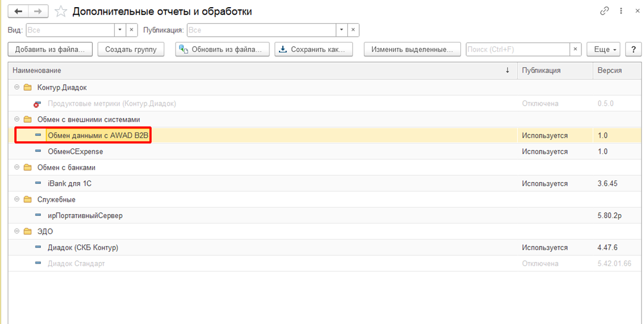Collapse the ЭДО group
Viewport: 644px width, 324px height.
tap(16, 231)
